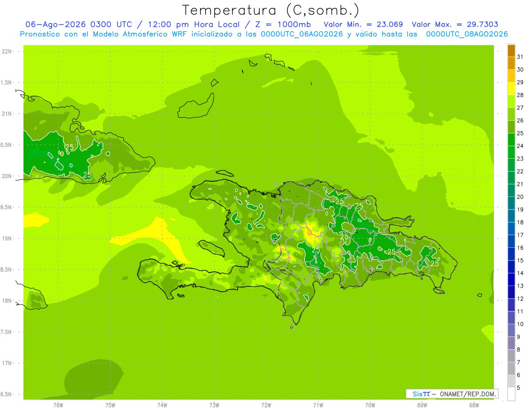Click the valid-until time "0000UTC_08AGO2026"
This screenshot has width=532, height=411.
point(467,34)
